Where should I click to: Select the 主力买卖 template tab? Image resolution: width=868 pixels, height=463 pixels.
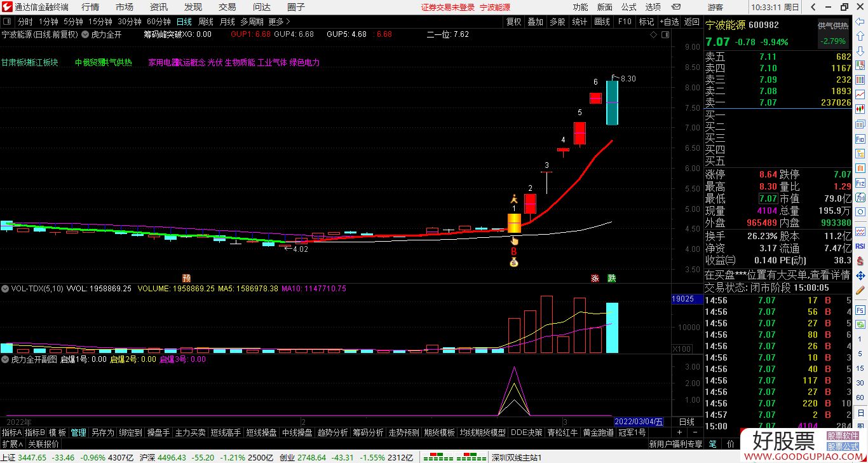(191, 432)
